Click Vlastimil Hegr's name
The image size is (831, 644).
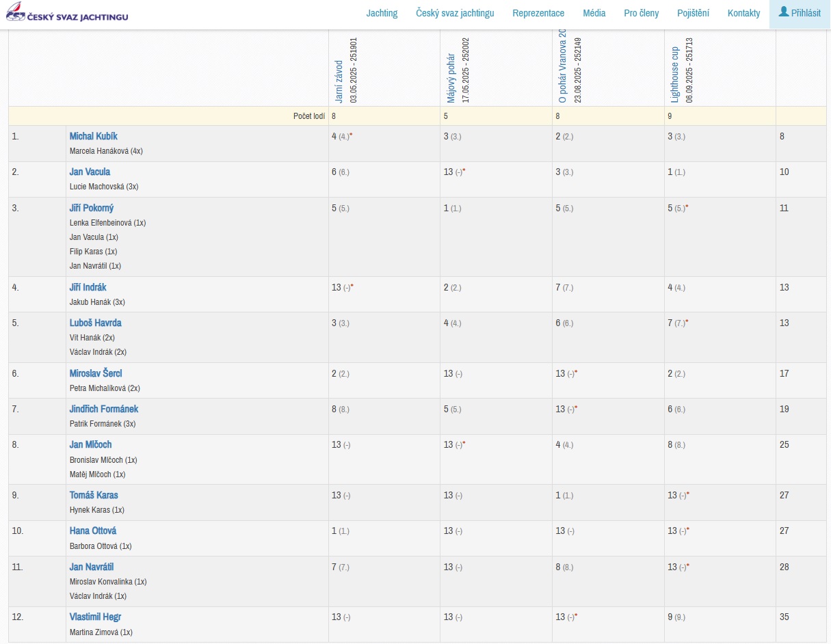(x=95, y=617)
